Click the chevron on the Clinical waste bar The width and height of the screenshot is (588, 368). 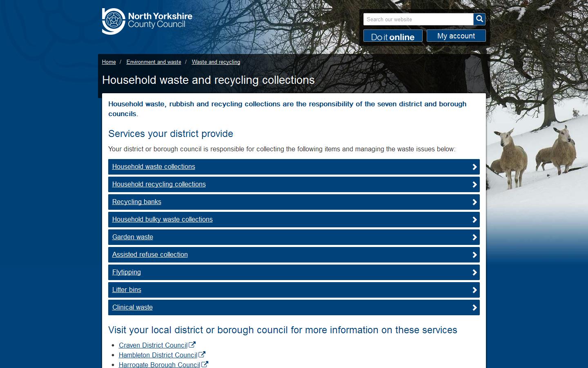[x=474, y=307]
